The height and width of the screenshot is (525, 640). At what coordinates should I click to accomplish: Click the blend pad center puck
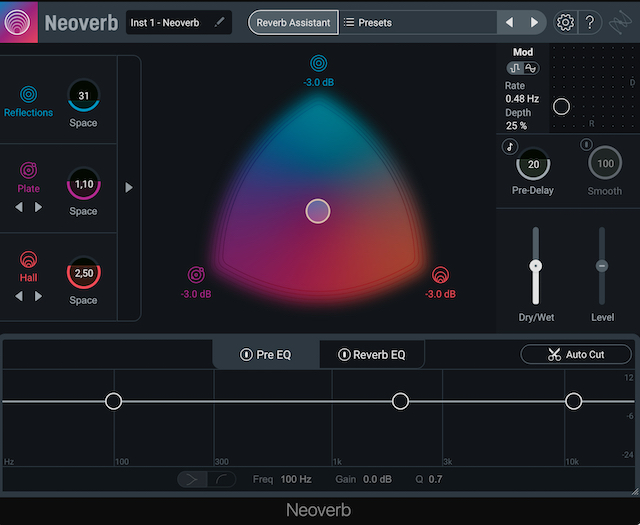[318, 211]
